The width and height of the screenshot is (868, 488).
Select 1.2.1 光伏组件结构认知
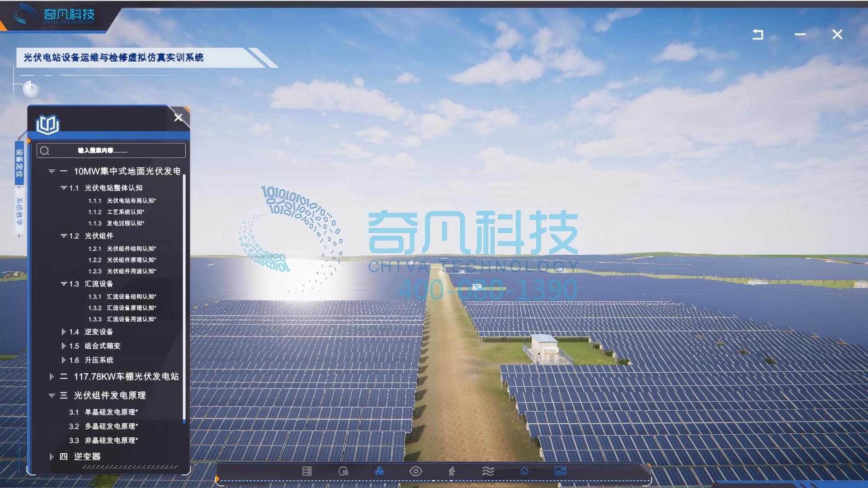(122, 249)
